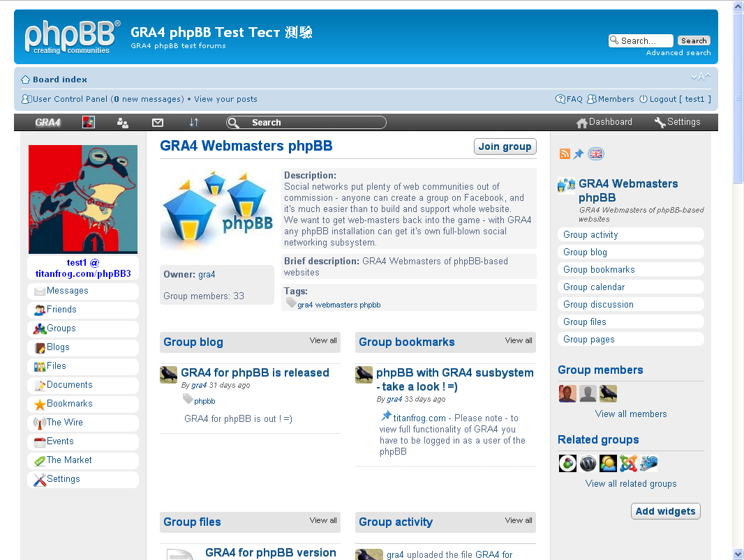Click the UK flag language icon

click(596, 153)
